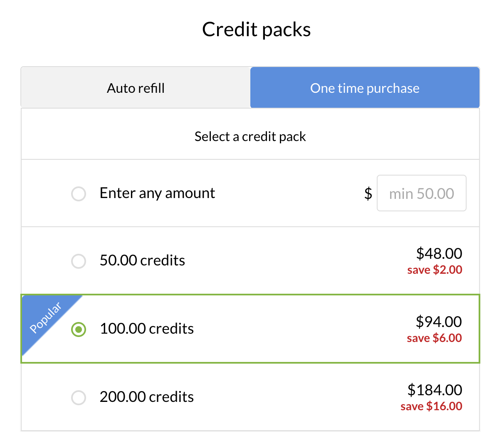Click the "100.00 credits" label text
Image resolution: width=504 pixels, height=441 pixels.
[146, 329]
